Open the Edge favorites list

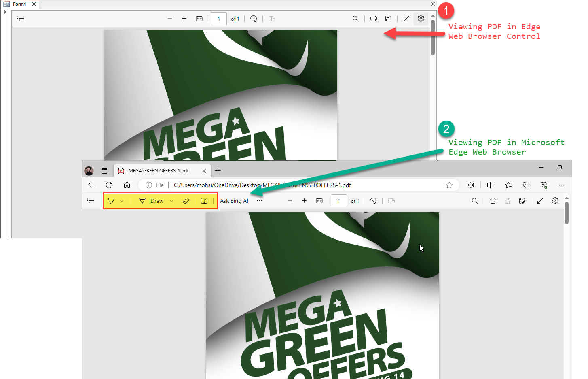(x=508, y=185)
